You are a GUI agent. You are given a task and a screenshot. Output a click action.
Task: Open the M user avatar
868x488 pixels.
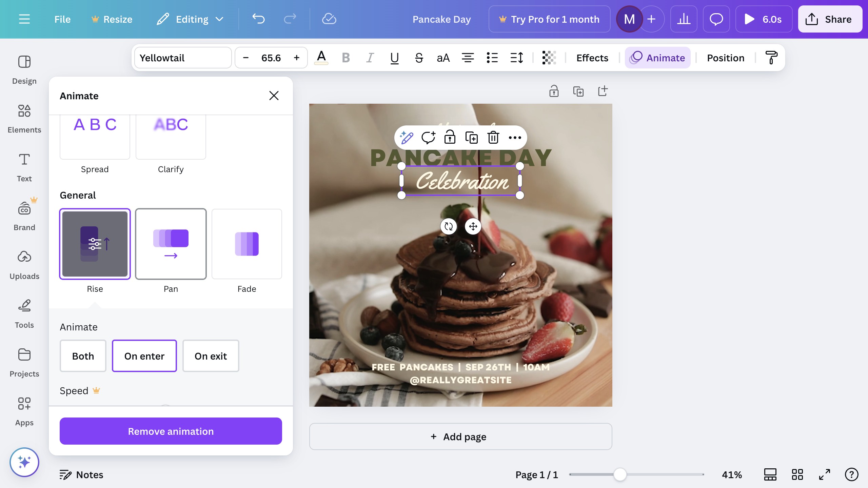pyautogui.click(x=629, y=19)
